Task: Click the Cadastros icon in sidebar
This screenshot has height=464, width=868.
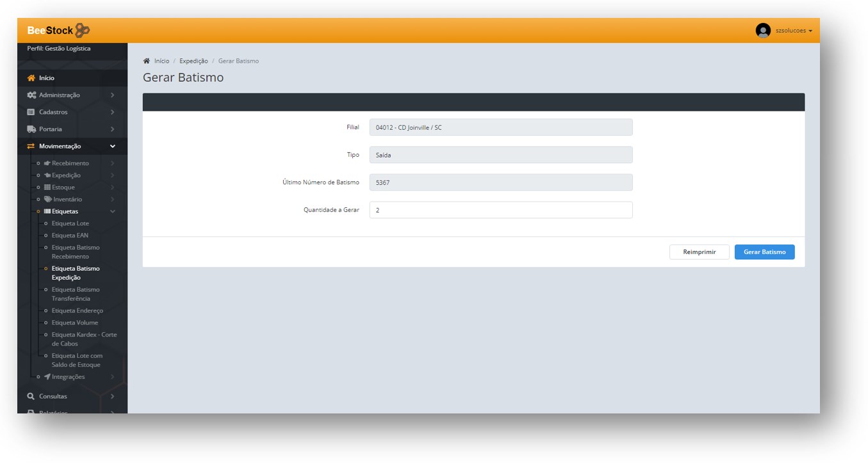Action: [31, 112]
